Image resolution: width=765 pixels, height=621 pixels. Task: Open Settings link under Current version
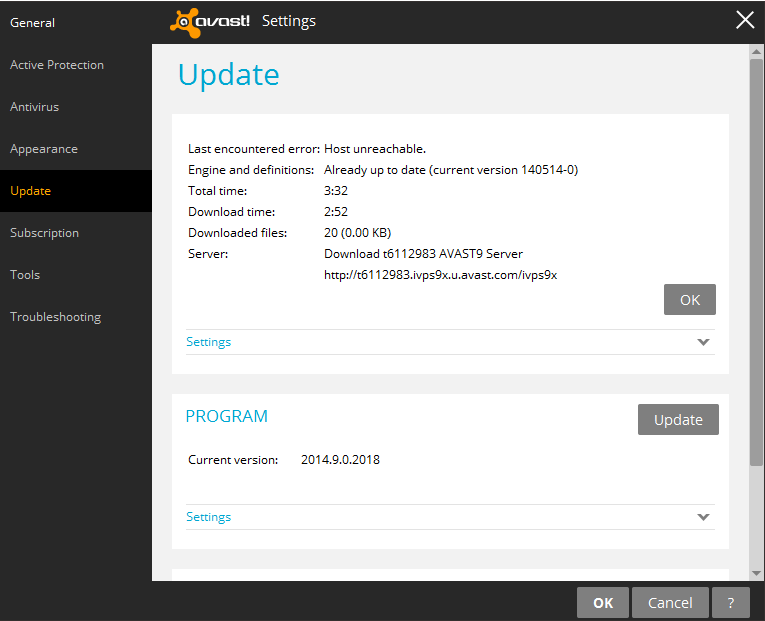click(x=208, y=517)
